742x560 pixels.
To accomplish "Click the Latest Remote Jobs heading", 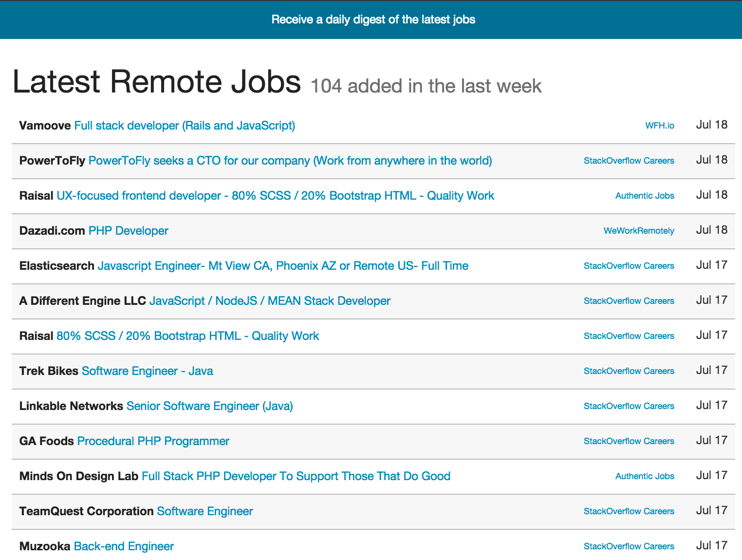I will [156, 81].
